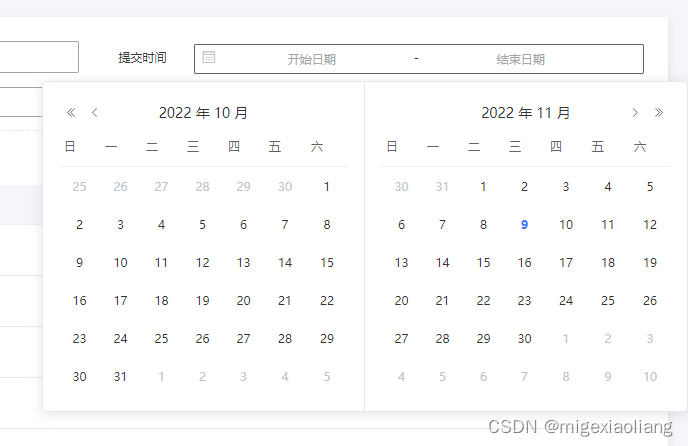Viewport: 688px width, 446px height.
Task: Click greyed December 10 in right calendar
Action: pos(650,377)
